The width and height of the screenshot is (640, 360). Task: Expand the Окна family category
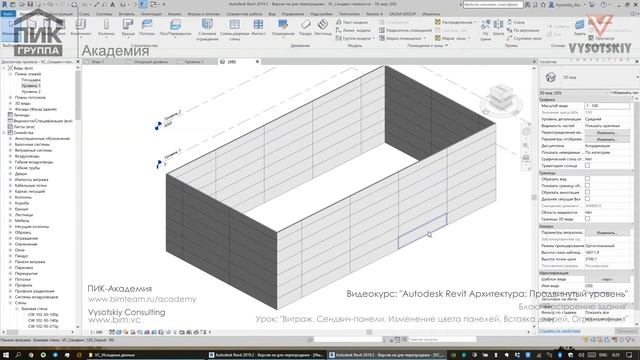(10, 250)
